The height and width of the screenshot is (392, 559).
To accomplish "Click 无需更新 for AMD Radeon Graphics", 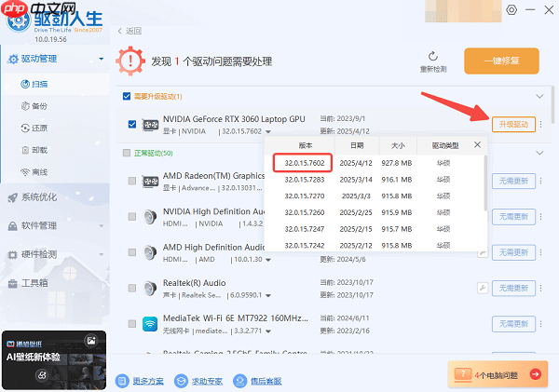I will point(513,181).
